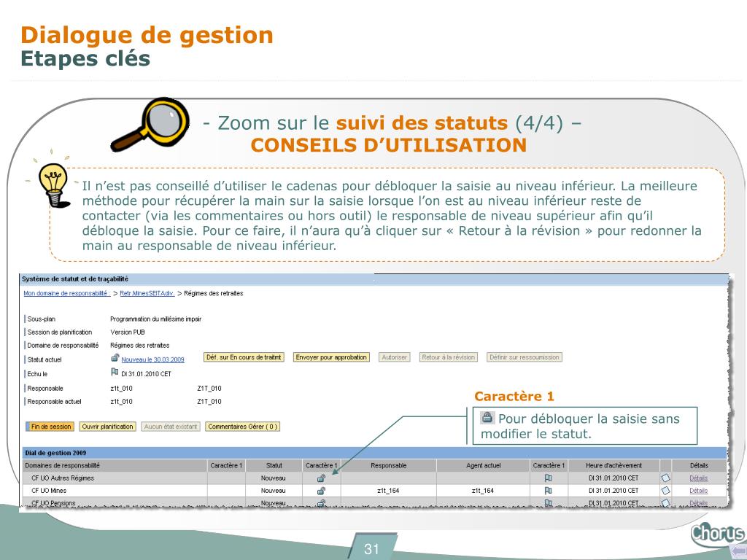Viewport: 747px width, 560px height.
Task: Click the magnifying glass illustration
Action: click(x=151, y=124)
